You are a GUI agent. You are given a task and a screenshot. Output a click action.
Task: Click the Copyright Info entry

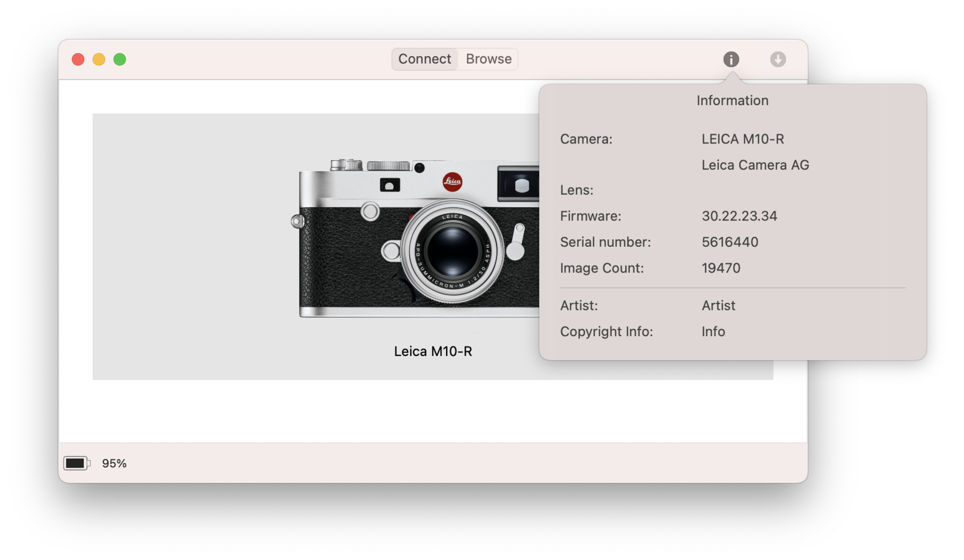[713, 331]
